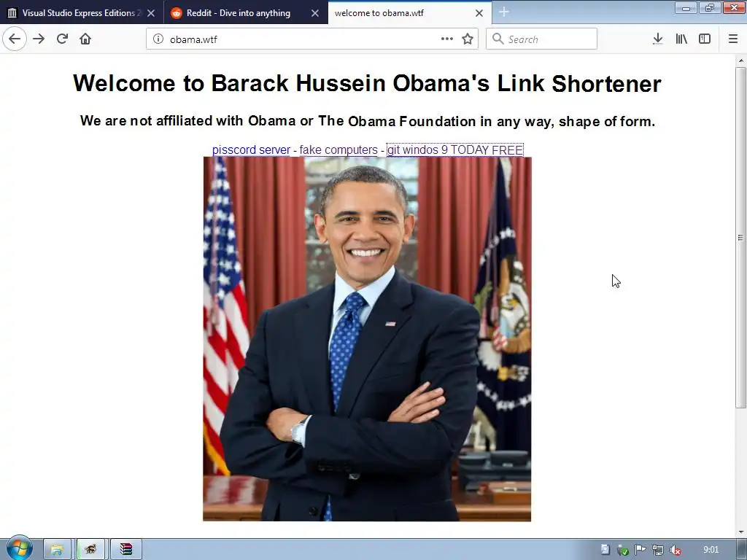This screenshot has width=747, height=560.
Task: Open a new browser tab
Action: coord(504,12)
